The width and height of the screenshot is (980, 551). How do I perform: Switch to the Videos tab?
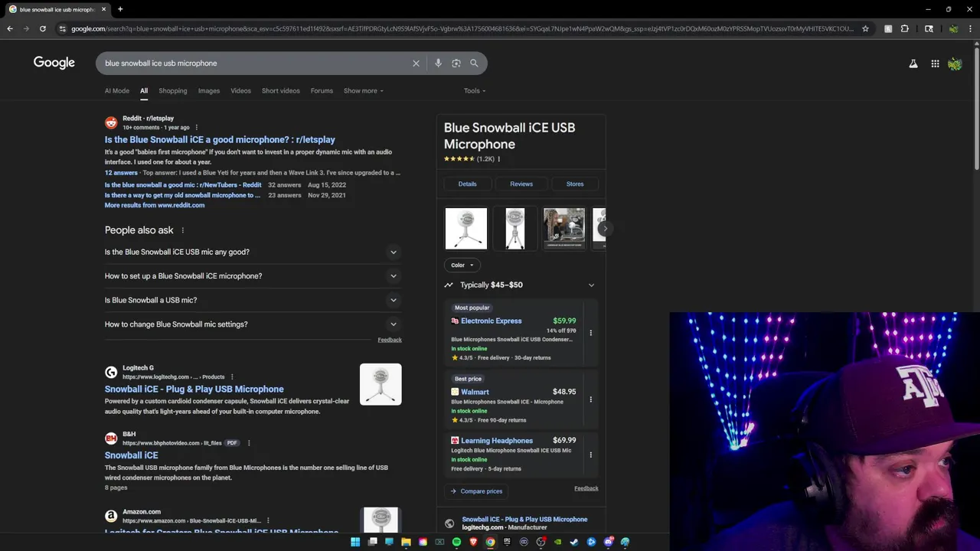pyautogui.click(x=240, y=91)
